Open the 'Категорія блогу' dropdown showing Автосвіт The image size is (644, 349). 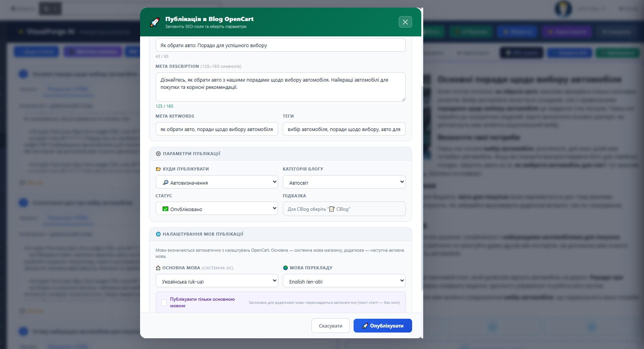pyautogui.click(x=344, y=182)
